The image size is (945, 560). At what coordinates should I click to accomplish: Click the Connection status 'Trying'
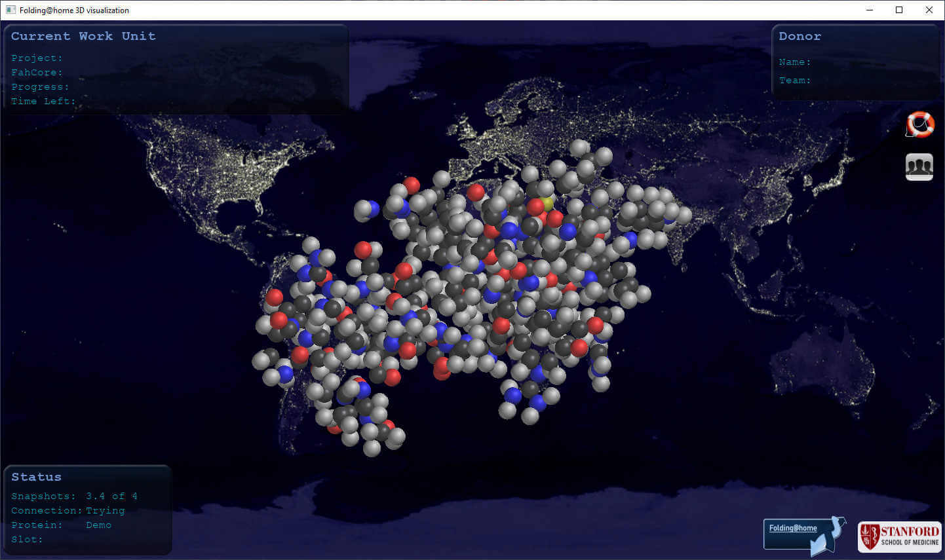click(x=105, y=511)
